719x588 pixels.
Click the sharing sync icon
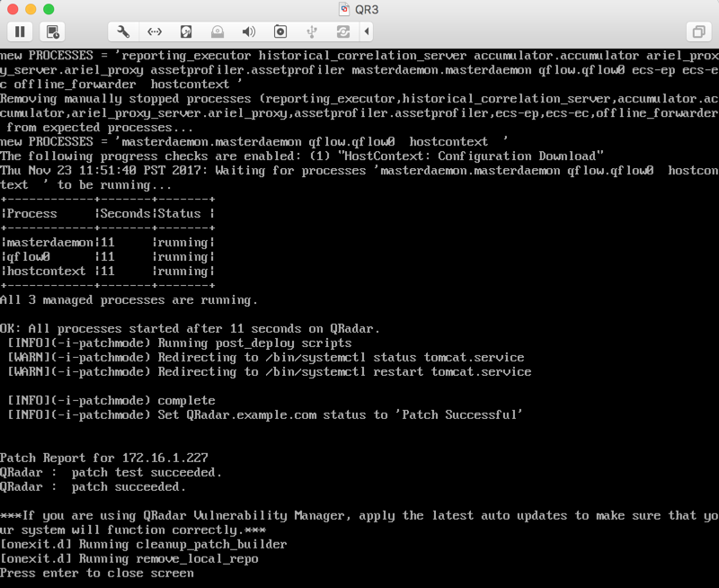[x=343, y=31]
